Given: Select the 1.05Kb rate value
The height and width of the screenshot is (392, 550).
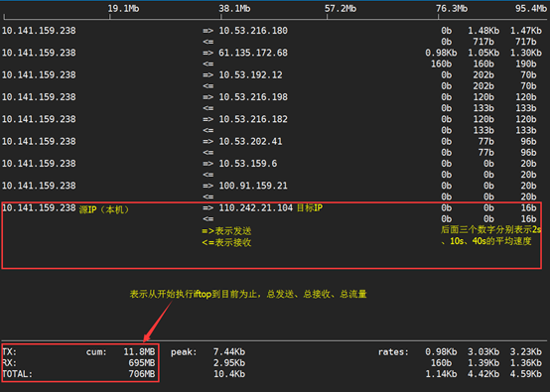Looking at the screenshot, I should (483, 53).
